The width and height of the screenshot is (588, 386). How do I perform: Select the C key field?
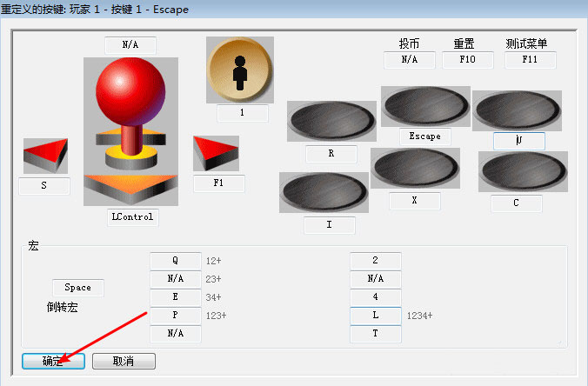tap(517, 203)
